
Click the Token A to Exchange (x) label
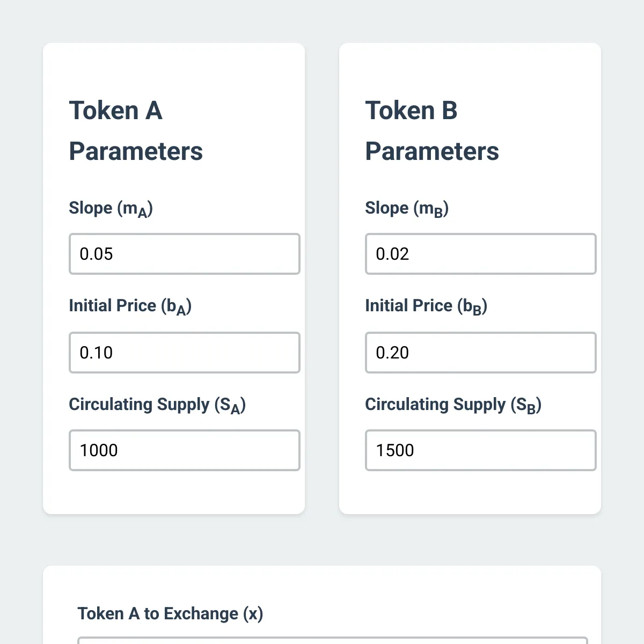point(171,613)
